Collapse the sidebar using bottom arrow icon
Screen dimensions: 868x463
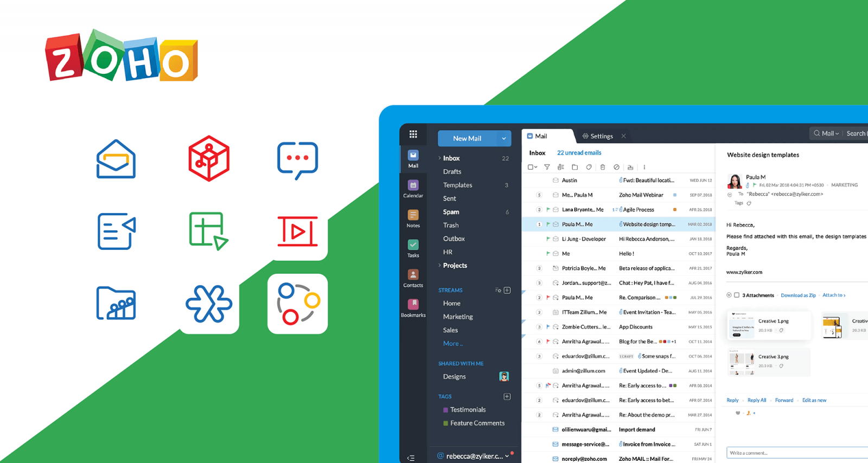point(411,458)
